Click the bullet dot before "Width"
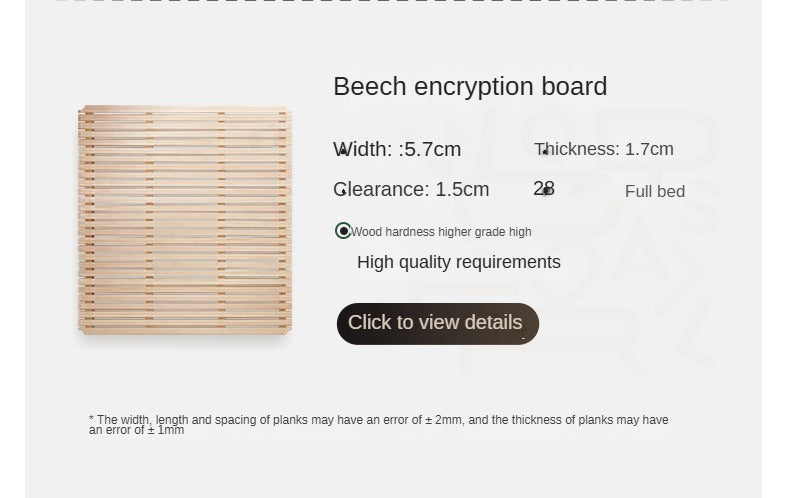 point(343,152)
